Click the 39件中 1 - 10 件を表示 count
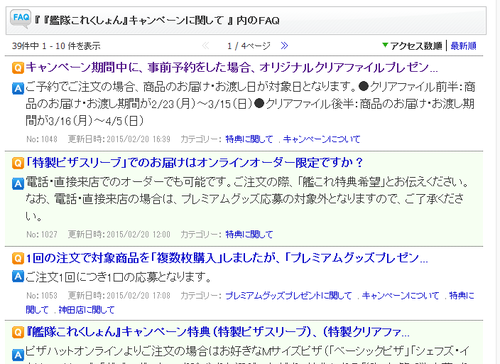Image resolution: width=500 pixels, height=364 pixels. tap(56, 46)
